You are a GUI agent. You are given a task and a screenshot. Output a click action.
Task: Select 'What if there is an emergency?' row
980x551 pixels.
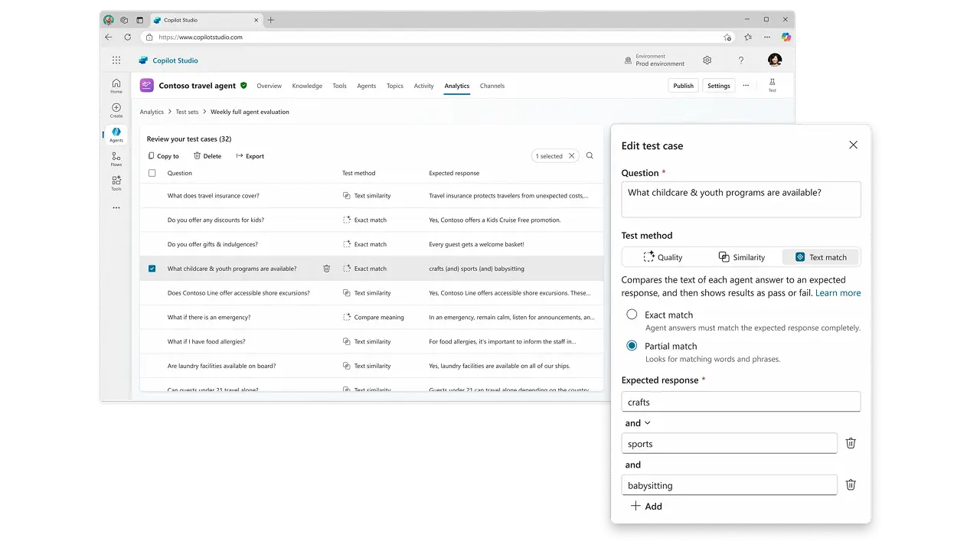tap(371, 317)
